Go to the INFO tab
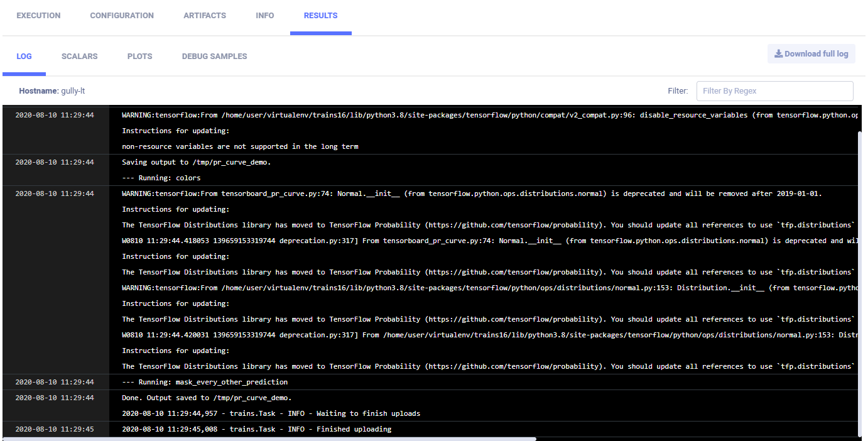This screenshot has height=441, width=868. (x=265, y=16)
